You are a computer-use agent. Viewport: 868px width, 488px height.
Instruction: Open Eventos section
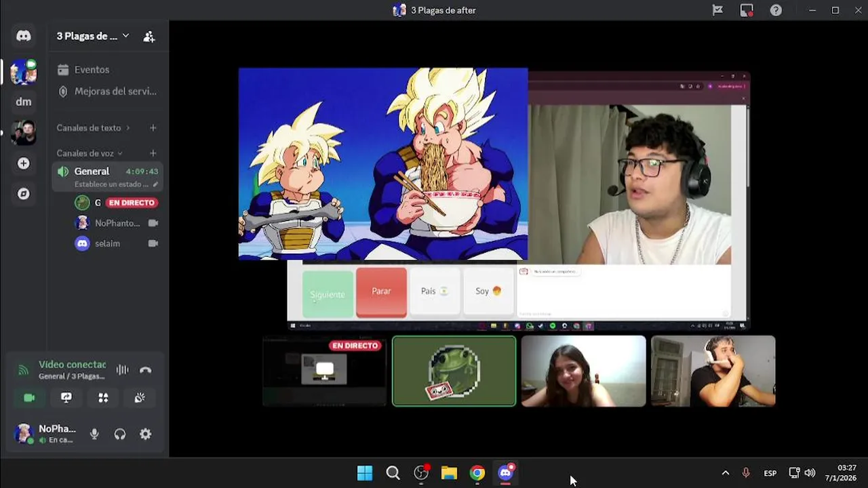[107, 70]
